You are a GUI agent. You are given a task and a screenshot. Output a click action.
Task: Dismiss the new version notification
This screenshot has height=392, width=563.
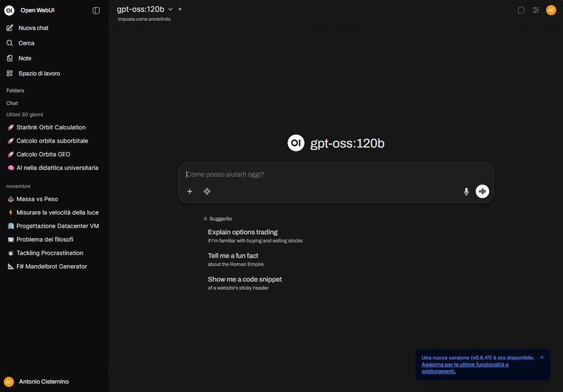542,358
